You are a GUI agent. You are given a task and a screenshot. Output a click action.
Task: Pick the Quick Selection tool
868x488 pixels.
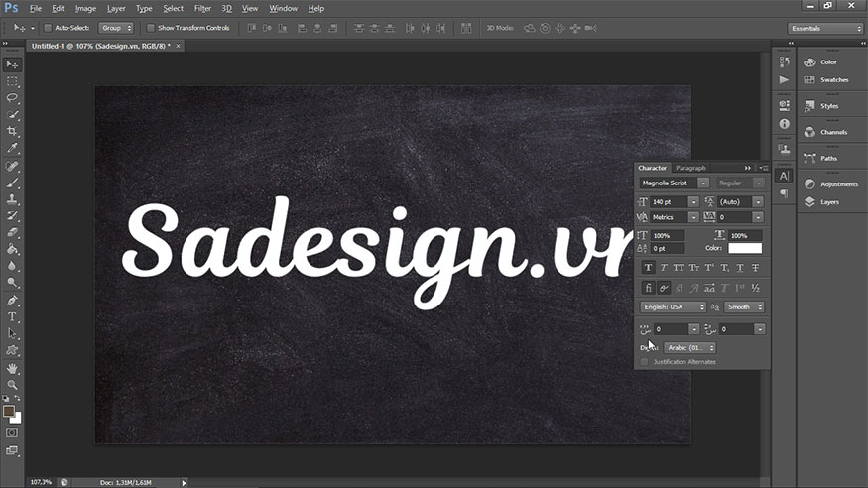[12, 114]
